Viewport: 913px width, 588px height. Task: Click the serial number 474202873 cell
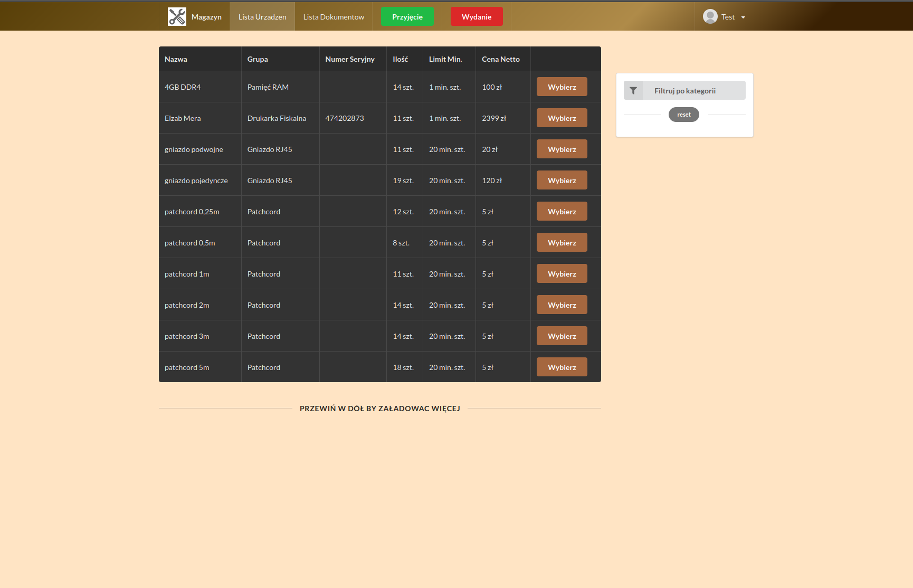(345, 118)
